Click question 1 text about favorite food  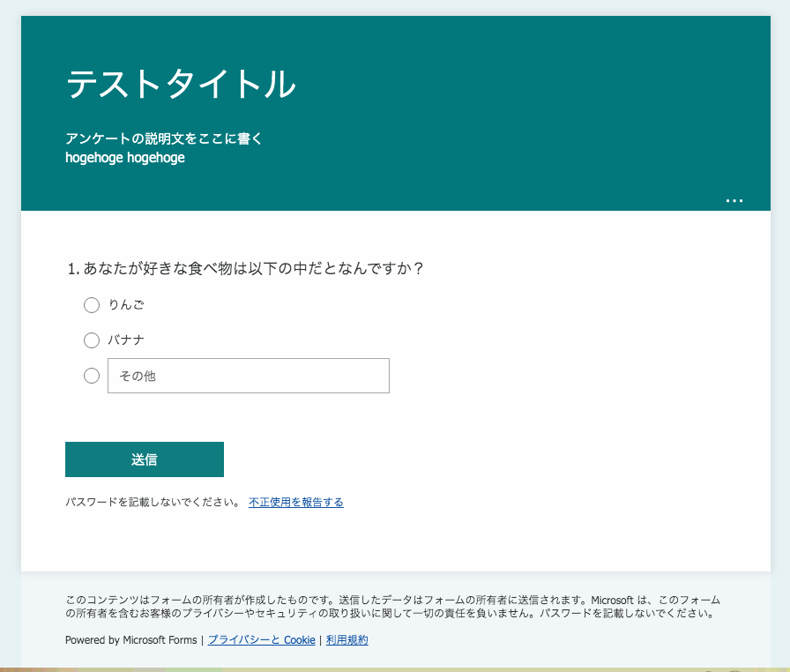click(244, 270)
